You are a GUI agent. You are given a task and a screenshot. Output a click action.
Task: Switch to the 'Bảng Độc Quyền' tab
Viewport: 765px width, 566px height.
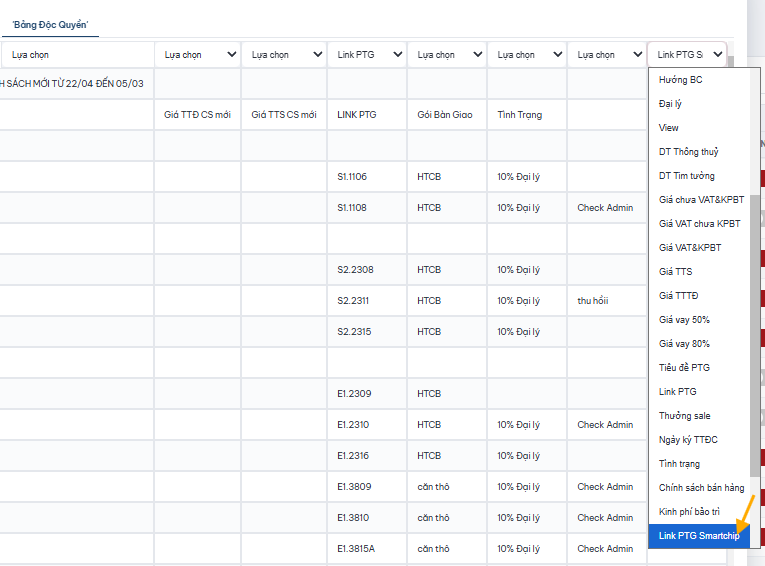coord(50,24)
